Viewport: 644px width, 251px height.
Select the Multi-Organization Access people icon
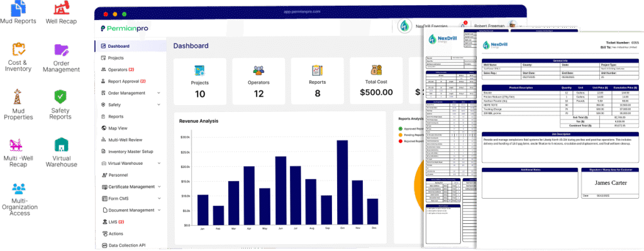tap(19, 189)
